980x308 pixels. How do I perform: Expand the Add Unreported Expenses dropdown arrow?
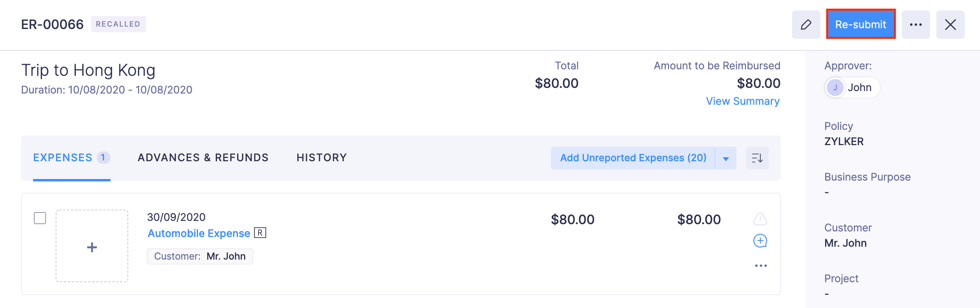(726, 158)
